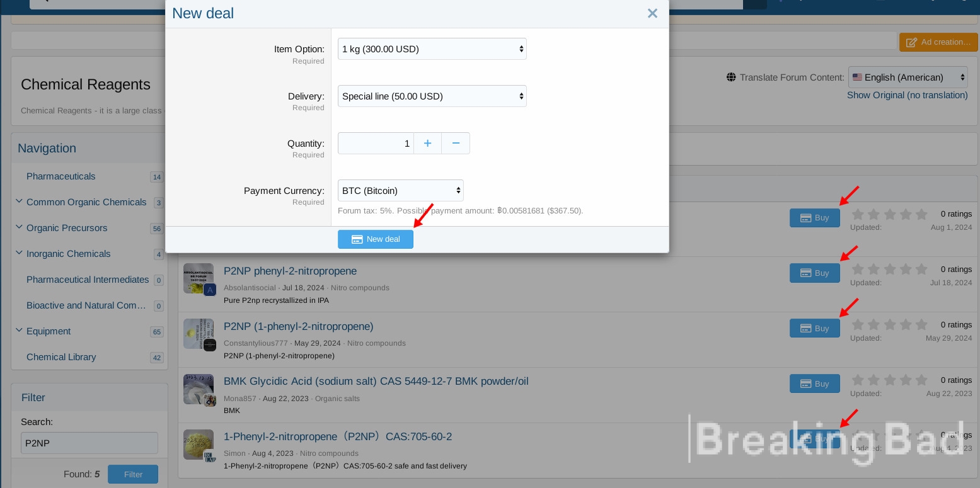Expand the Common Organic Chemicals category
This screenshot has width=980, height=488.
[19, 201]
